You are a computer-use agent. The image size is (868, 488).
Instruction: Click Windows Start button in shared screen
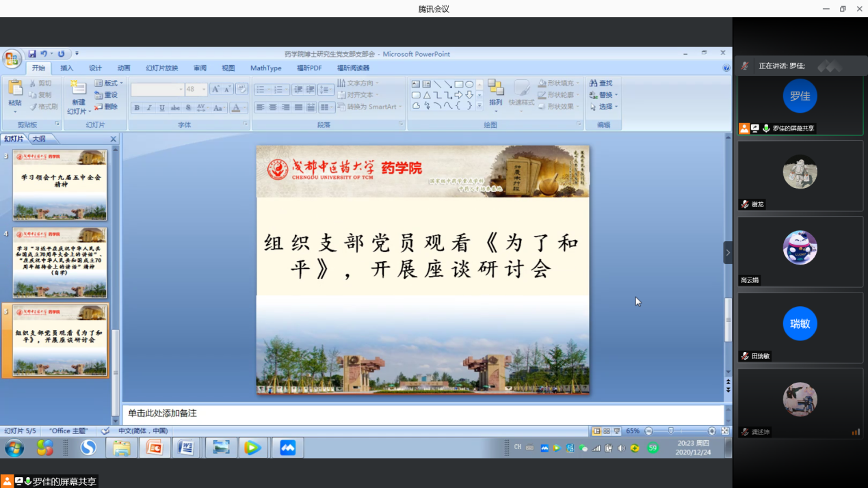[x=14, y=448]
